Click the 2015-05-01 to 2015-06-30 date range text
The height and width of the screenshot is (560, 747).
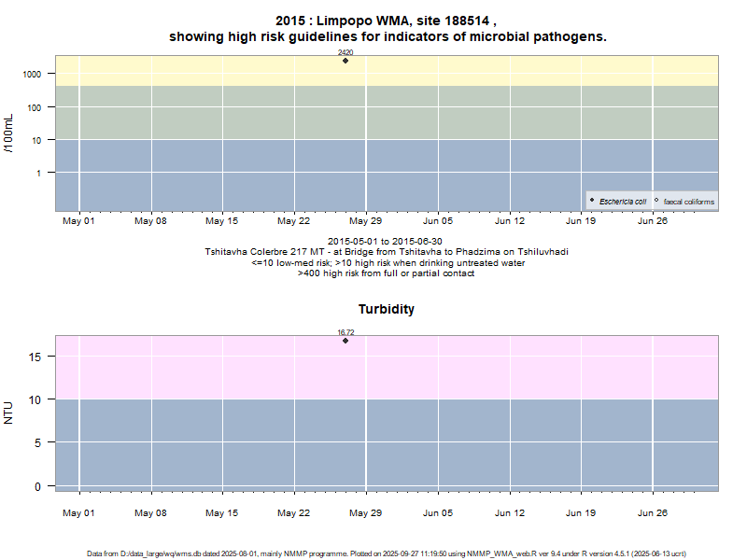(386, 242)
